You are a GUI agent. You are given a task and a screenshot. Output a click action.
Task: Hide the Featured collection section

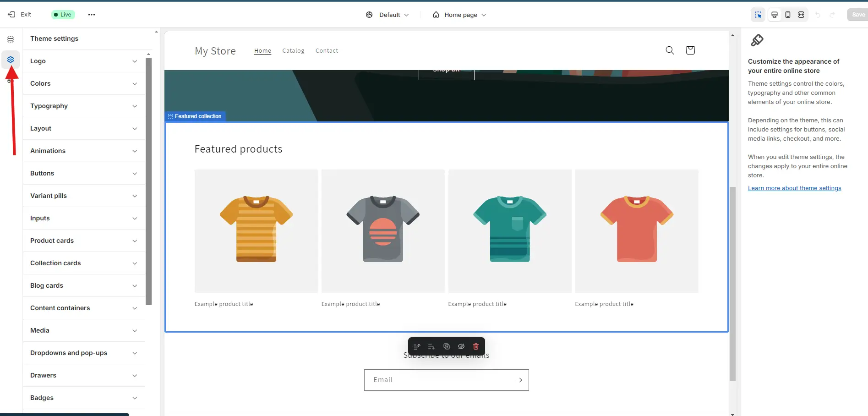pyautogui.click(x=461, y=346)
